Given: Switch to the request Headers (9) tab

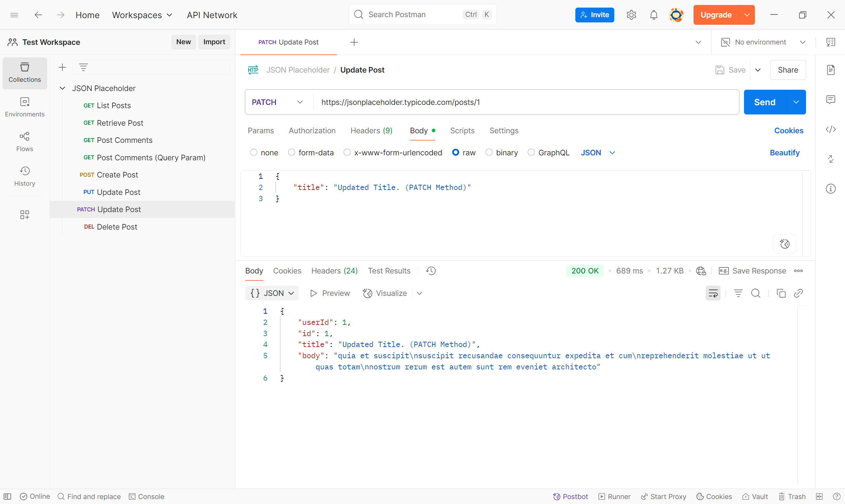Looking at the screenshot, I should coord(371,131).
